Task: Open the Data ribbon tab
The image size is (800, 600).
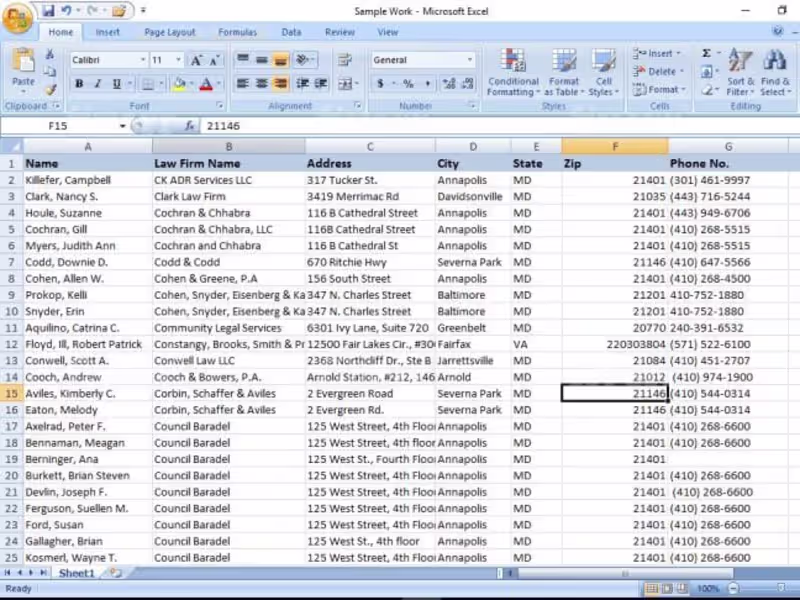Action: 291,32
